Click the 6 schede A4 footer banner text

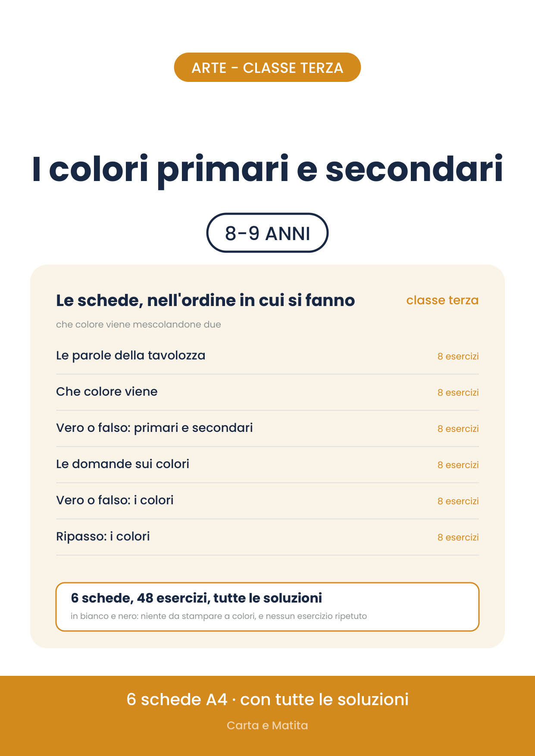267,700
